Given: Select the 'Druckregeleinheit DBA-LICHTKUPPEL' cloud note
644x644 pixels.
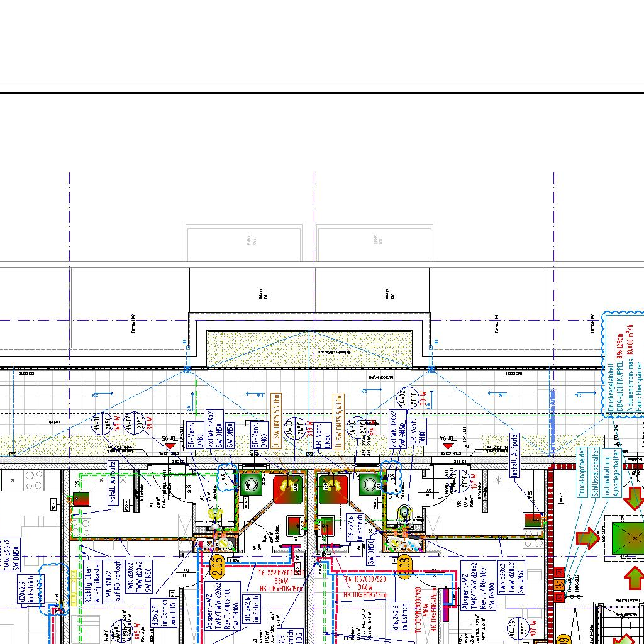Looking at the screenshot, I should pyautogui.click(x=623, y=365).
